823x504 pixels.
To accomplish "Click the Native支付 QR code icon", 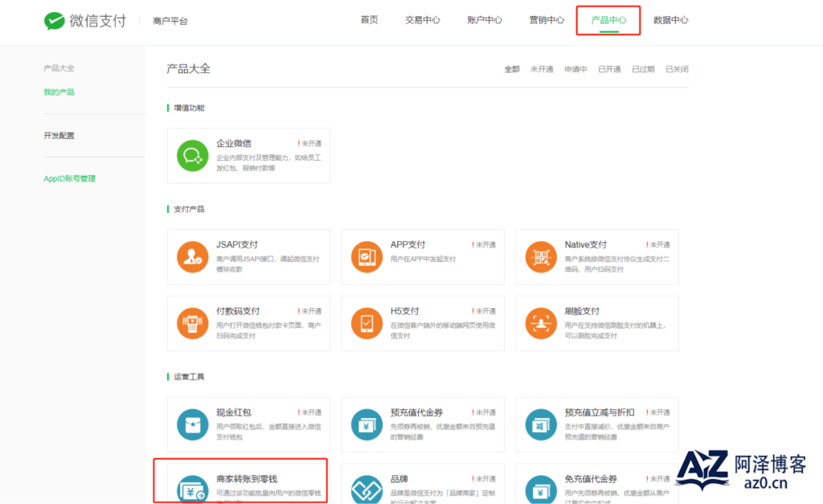I will [x=541, y=256].
